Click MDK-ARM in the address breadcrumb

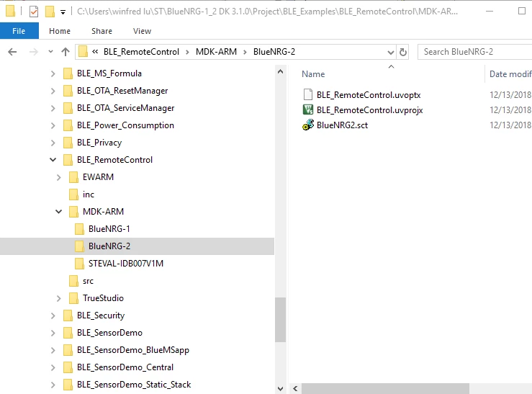(216, 52)
